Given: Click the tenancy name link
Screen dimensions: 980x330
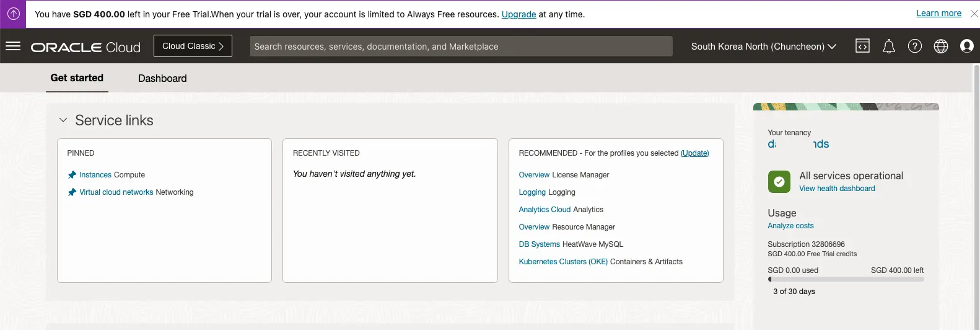Looking at the screenshot, I should click(x=798, y=144).
